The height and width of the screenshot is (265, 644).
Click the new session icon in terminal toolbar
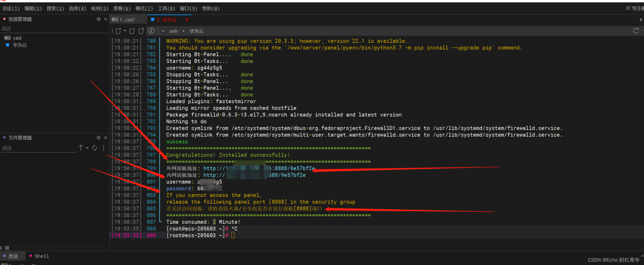[x=118, y=31]
